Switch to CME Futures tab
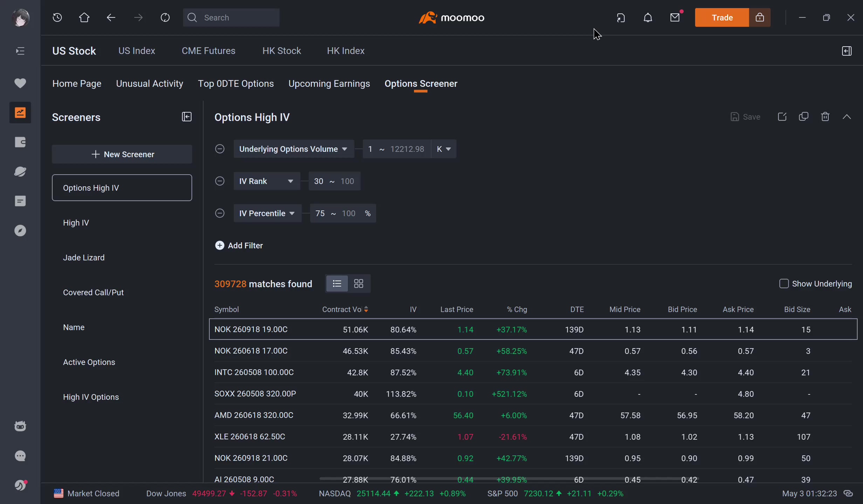Screen dimensions: 863x504 pyautogui.click(x=208, y=51)
